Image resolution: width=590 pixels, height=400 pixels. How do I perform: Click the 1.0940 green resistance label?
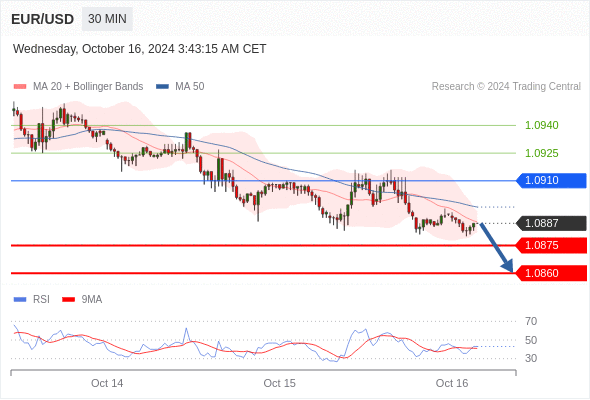point(542,125)
